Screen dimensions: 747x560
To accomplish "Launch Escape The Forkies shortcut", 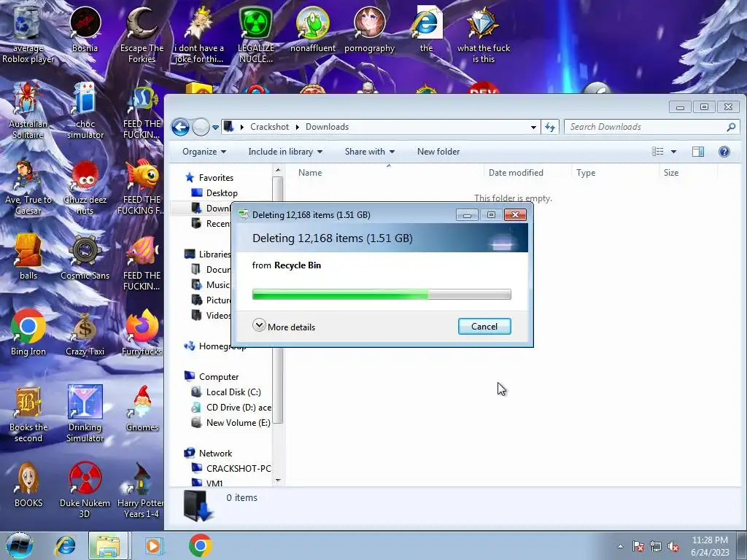I will point(142,34).
